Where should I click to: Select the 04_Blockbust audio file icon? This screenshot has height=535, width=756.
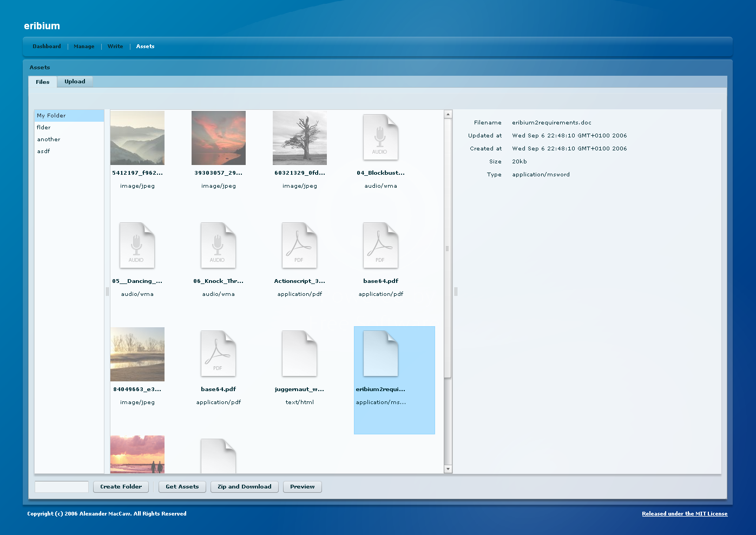[x=380, y=137]
